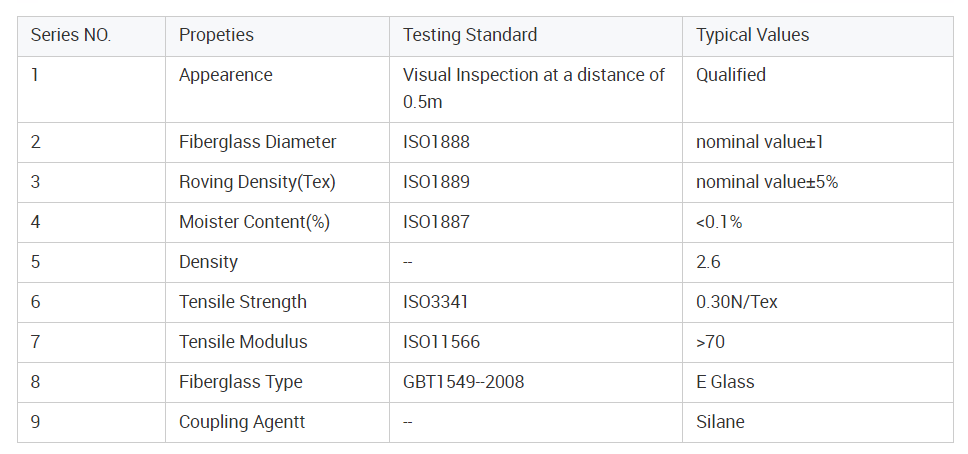Click the 'Fiberglass Diameter' cell
The height and width of the screenshot is (454, 968).
click(257, 142)
